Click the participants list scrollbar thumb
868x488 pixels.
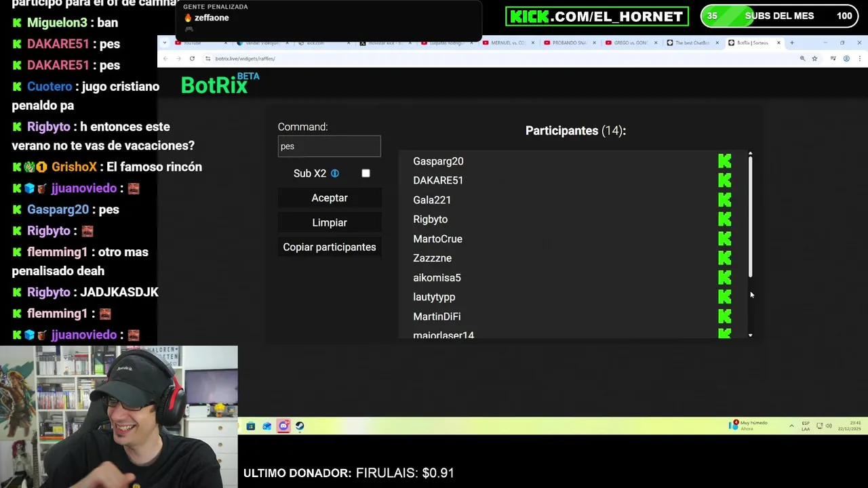point(750,217)
